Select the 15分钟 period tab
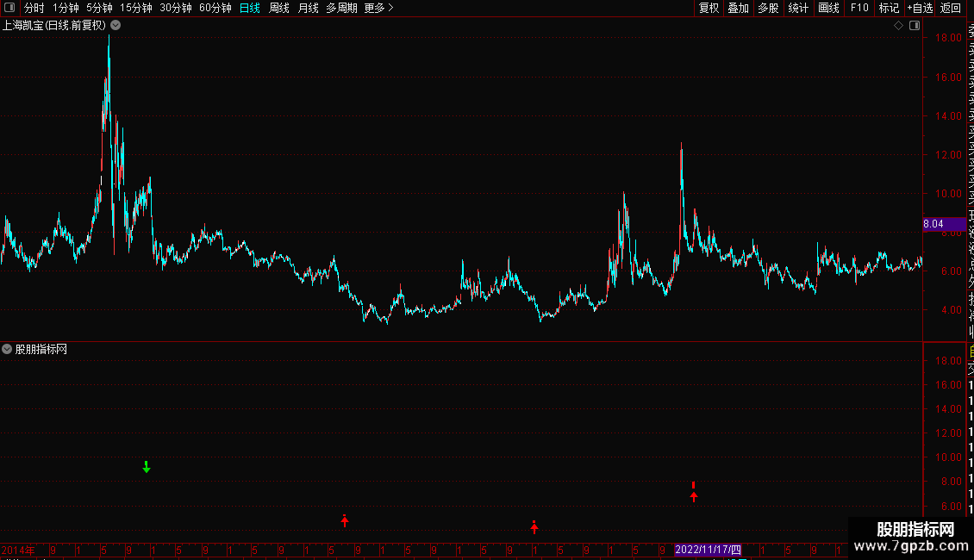The image size is (974, 560). (x=136, y=8)
